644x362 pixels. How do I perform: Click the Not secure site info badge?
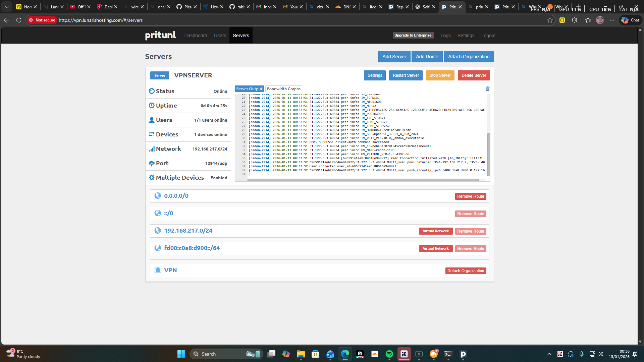coord(42,20)
